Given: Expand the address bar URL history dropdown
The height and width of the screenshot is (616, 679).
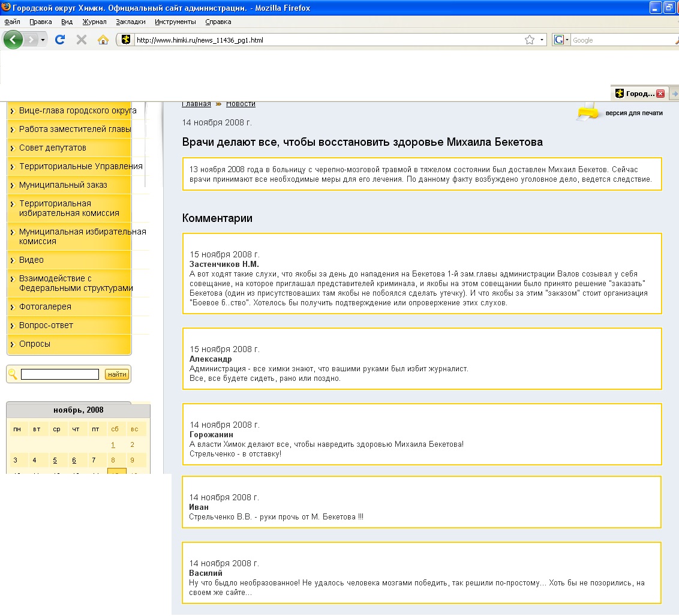Looking at the screenshot, I should click(542, 40).
